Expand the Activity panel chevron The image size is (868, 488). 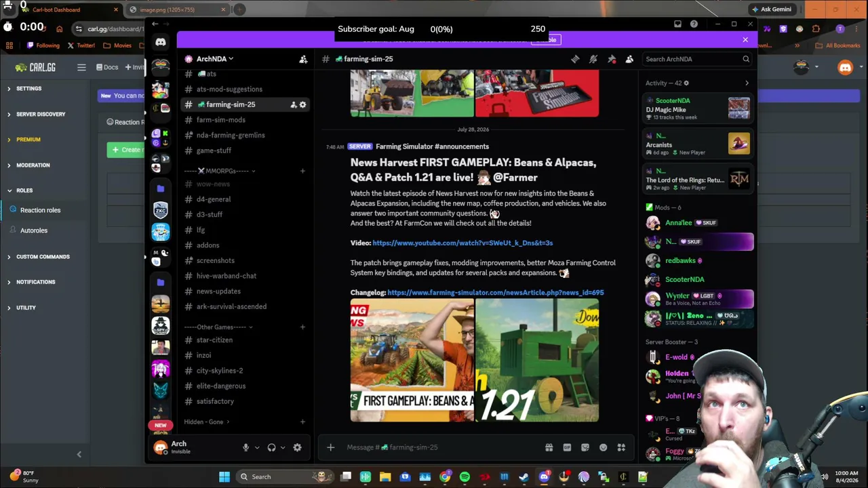(x=747, y=83)
